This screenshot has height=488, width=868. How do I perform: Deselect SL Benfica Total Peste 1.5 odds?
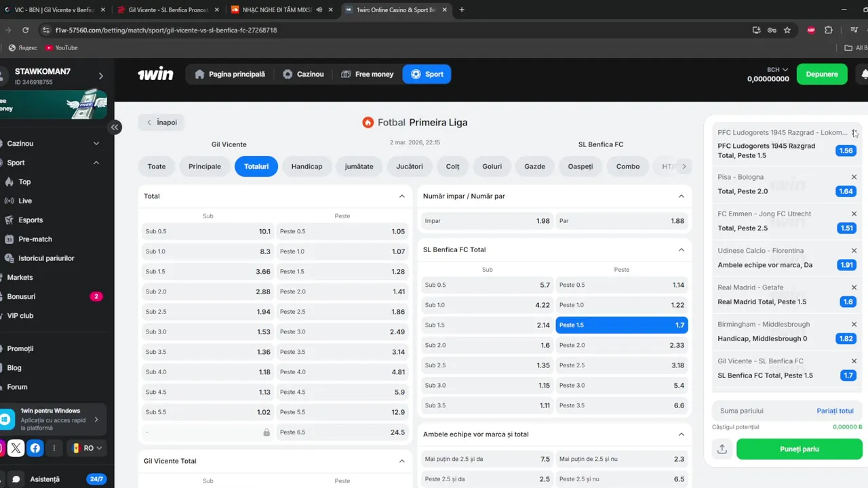622,325
